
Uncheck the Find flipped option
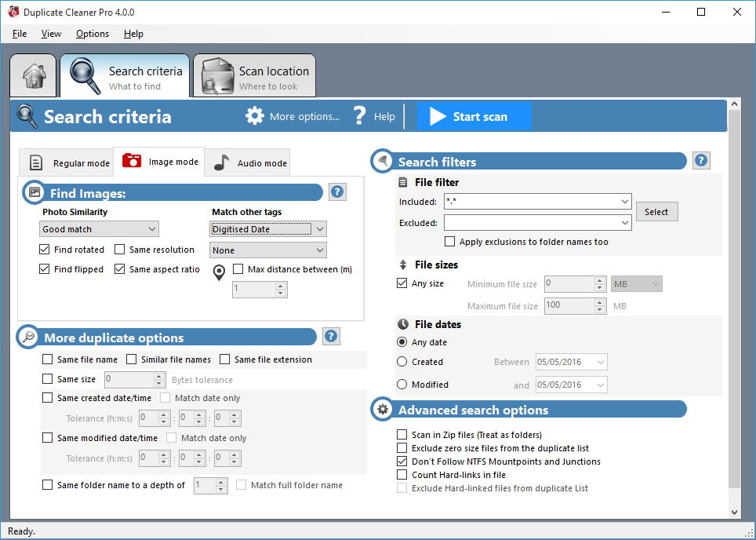click(42, 268)
